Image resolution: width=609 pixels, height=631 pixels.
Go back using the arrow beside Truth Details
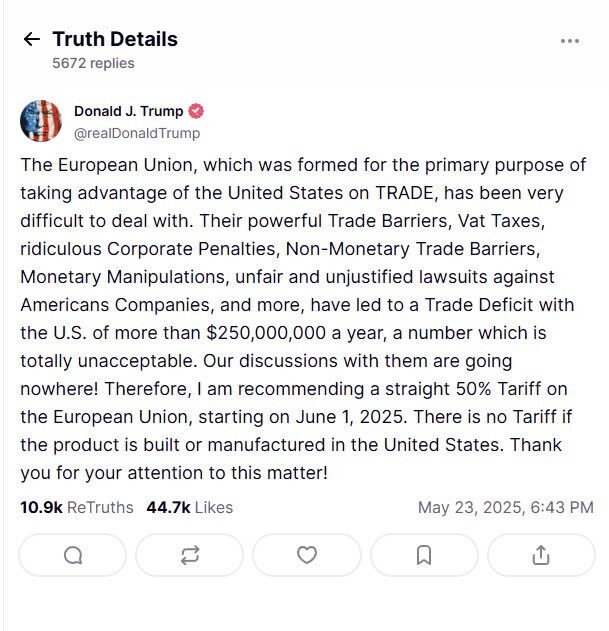click(x=32, y=40)
